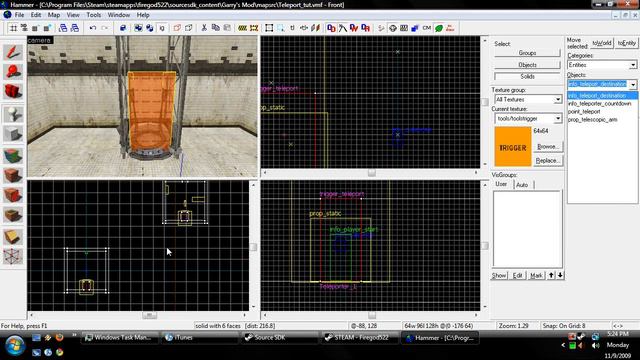Choose the Apply Overlays tool
Screen dimensions: 640x360
[13, 215]
